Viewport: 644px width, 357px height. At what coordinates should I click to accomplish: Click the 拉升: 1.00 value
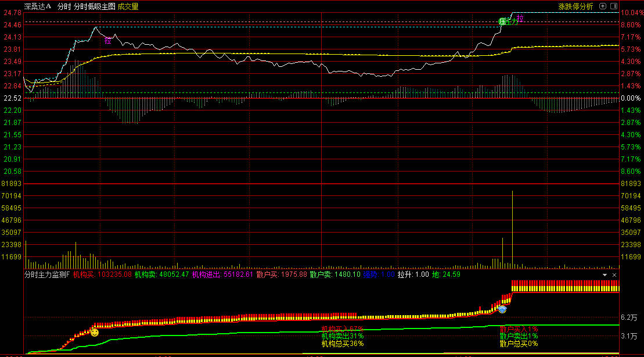click(x=413, y=274)
